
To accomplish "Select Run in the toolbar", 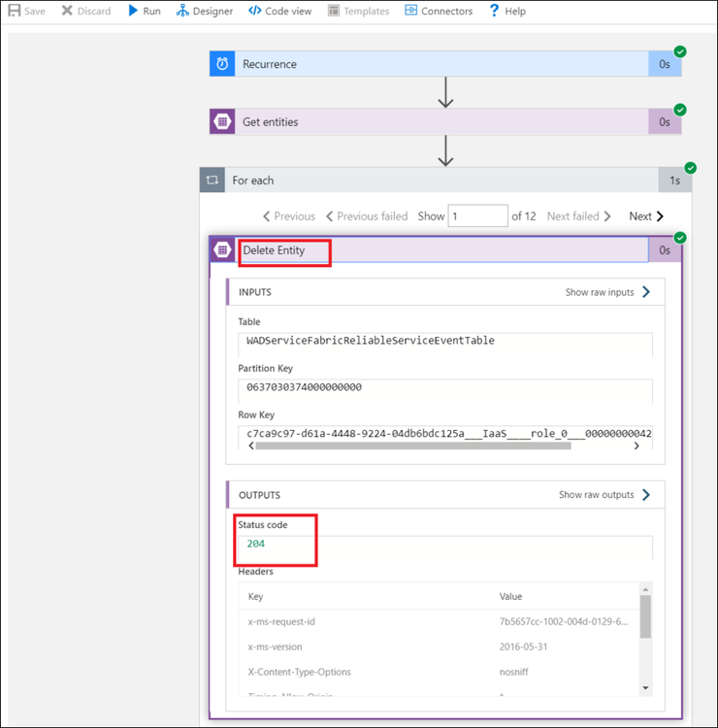I will [151, 11].
